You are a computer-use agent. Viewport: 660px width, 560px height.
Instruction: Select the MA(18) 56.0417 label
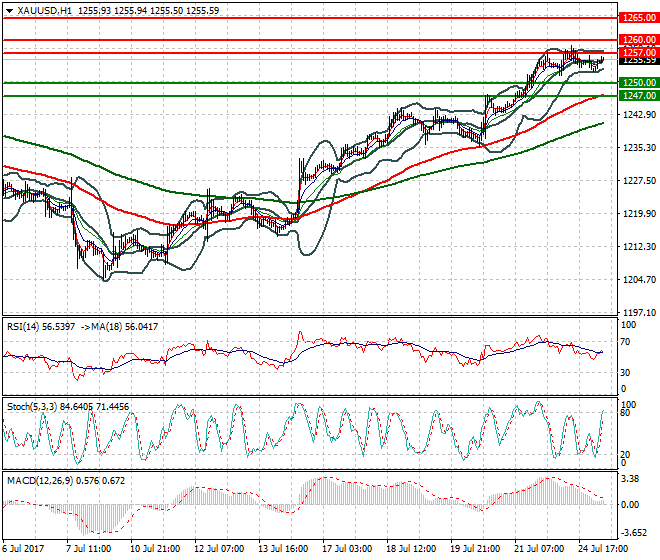(126, 327)
